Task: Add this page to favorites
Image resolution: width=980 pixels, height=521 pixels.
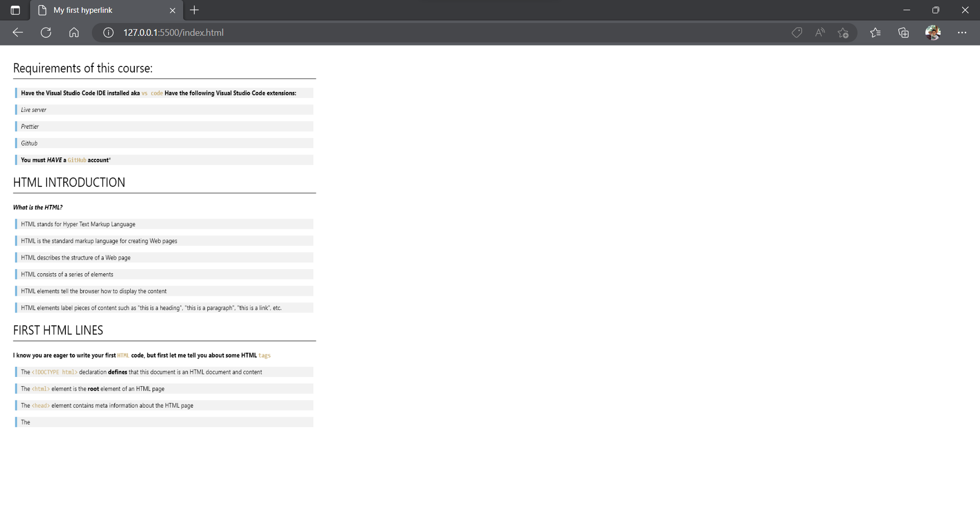Action: click(843, 33)
